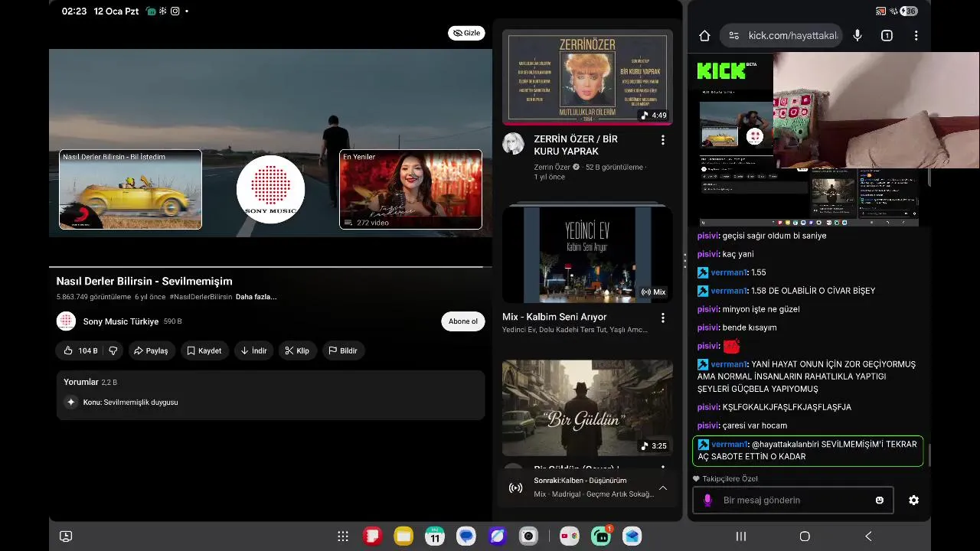Report the video with the Bildir button

[343, 350]
